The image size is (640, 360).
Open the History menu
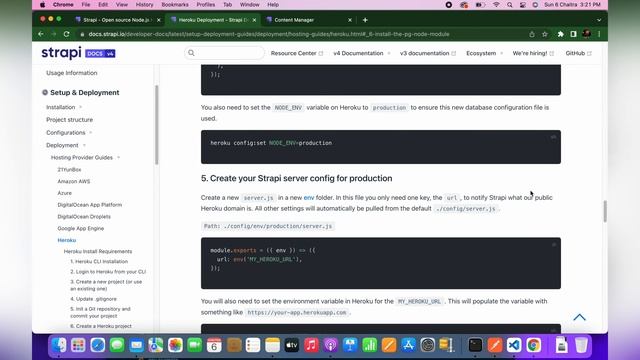click(144, 5)
